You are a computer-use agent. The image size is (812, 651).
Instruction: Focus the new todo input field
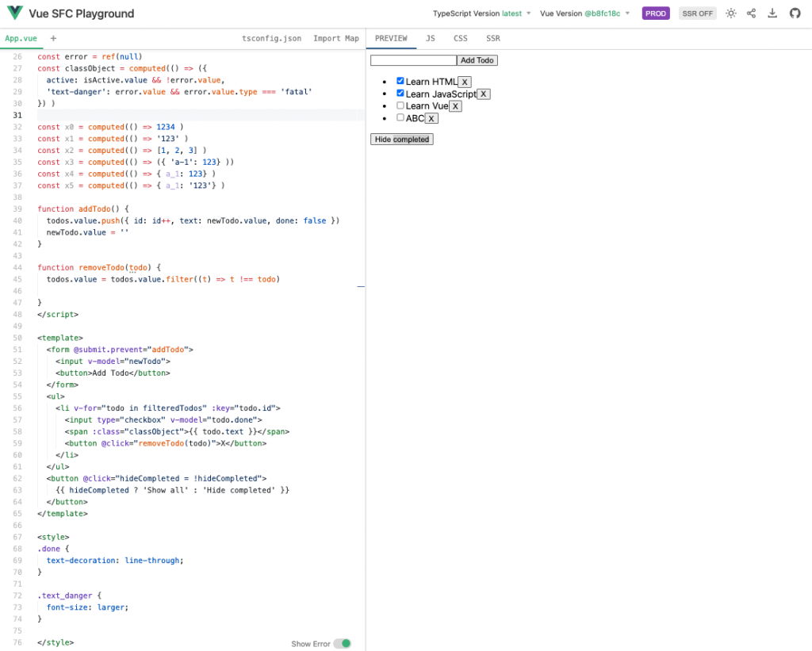[x=413, y=60]
